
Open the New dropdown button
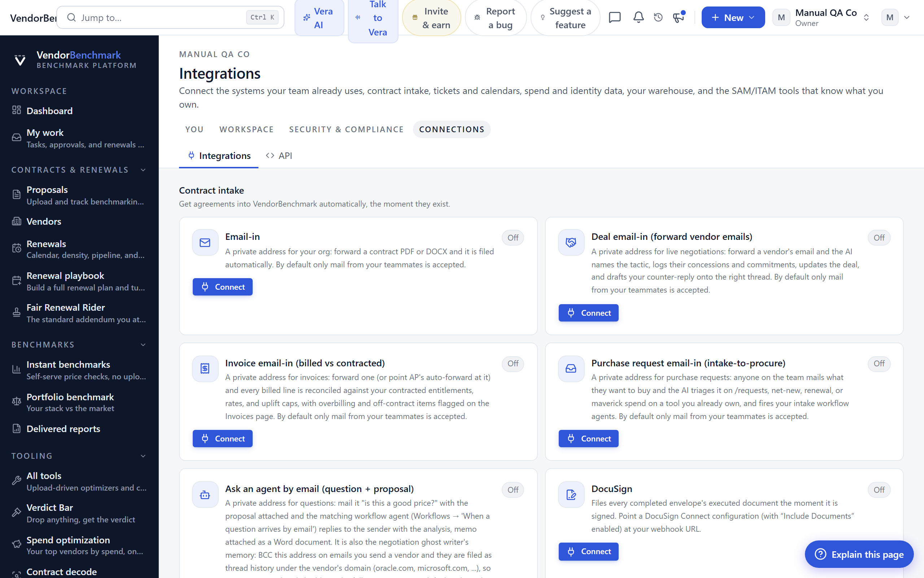coord(733,18)
